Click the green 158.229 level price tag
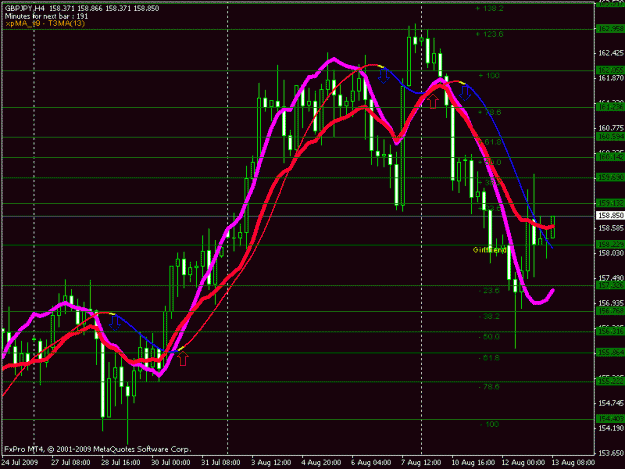The height and width of the screenshot is (469, 625). pyautogui.click(x=610, y=244)
